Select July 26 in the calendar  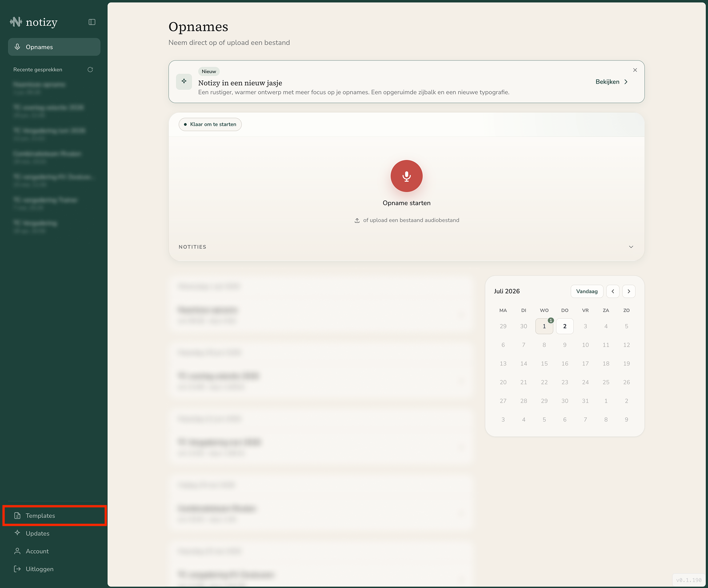(x=627, y=382)
